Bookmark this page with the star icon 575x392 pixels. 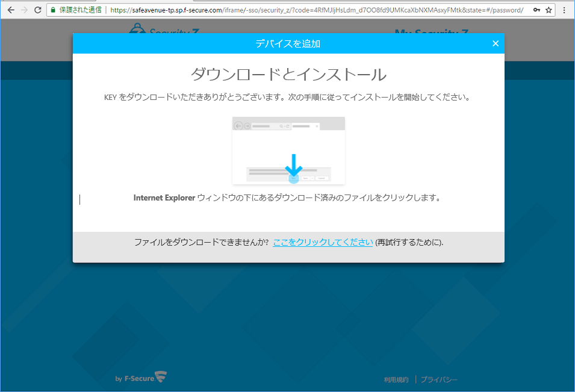click(549, 10)
